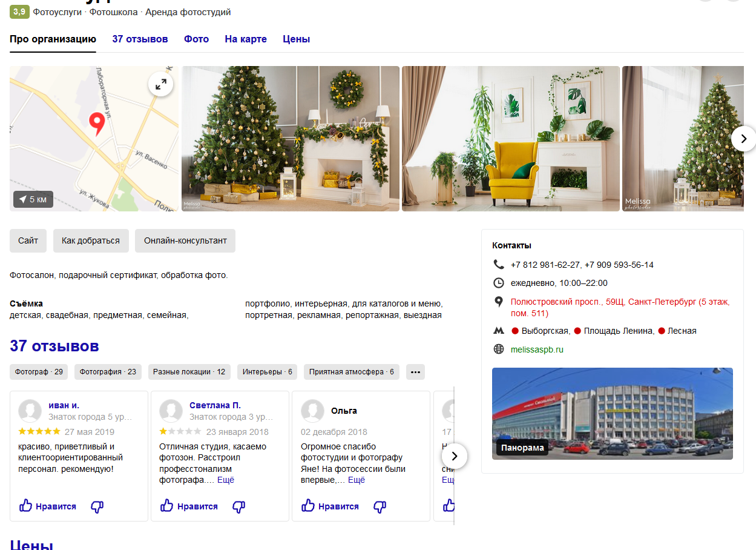The height and width of the screenshot is (550, 756).
Task: Show more review tags via the three-dots button
Action: pyautogui.click(x=415, y=372)
